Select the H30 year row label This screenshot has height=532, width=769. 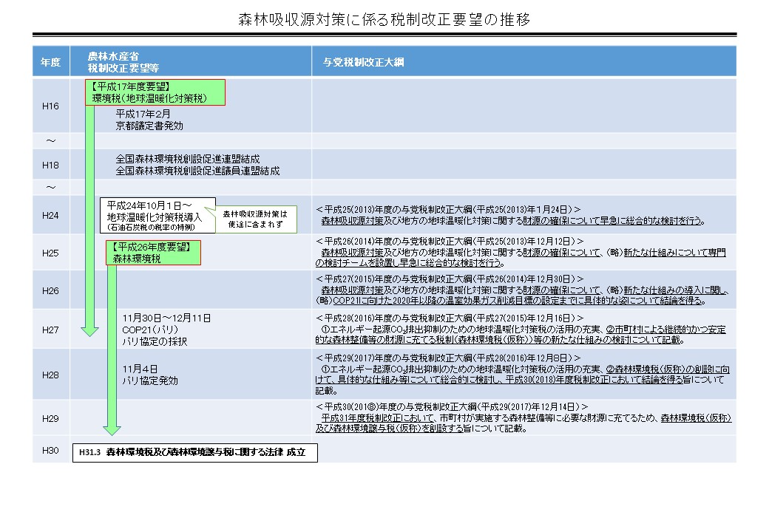point(50,450)
